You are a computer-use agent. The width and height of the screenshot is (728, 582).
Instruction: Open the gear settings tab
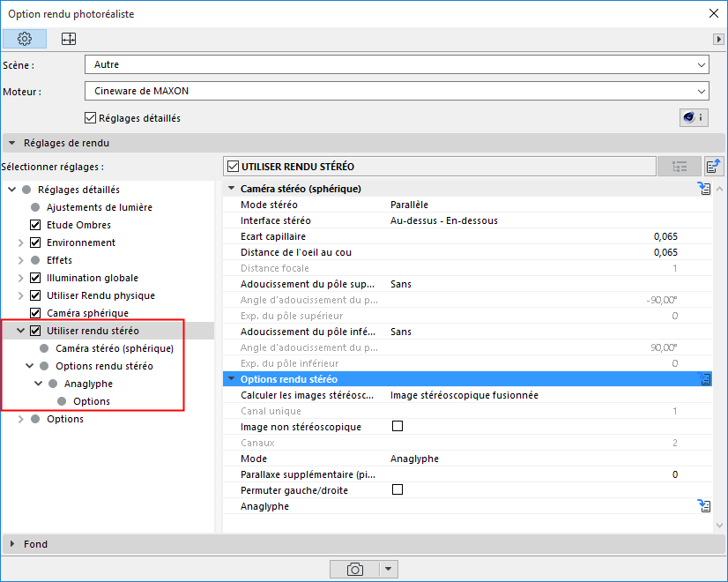25,39
